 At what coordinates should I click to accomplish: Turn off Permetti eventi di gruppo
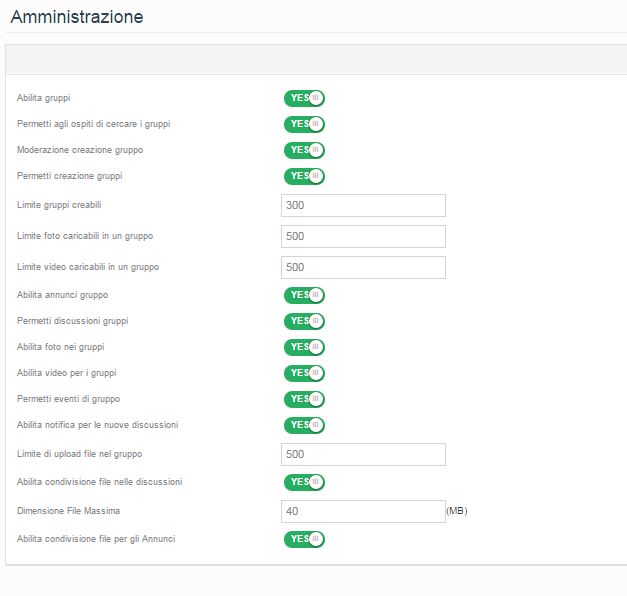click(304, 399)
